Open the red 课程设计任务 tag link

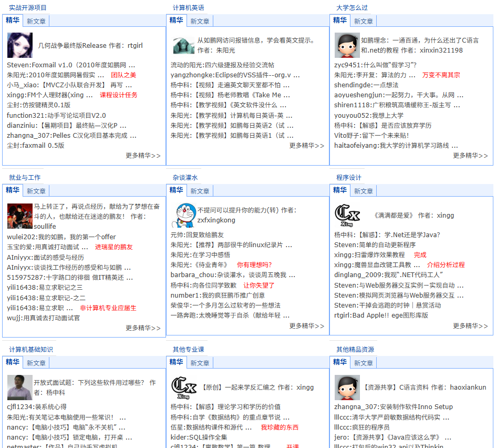(119, 95)
